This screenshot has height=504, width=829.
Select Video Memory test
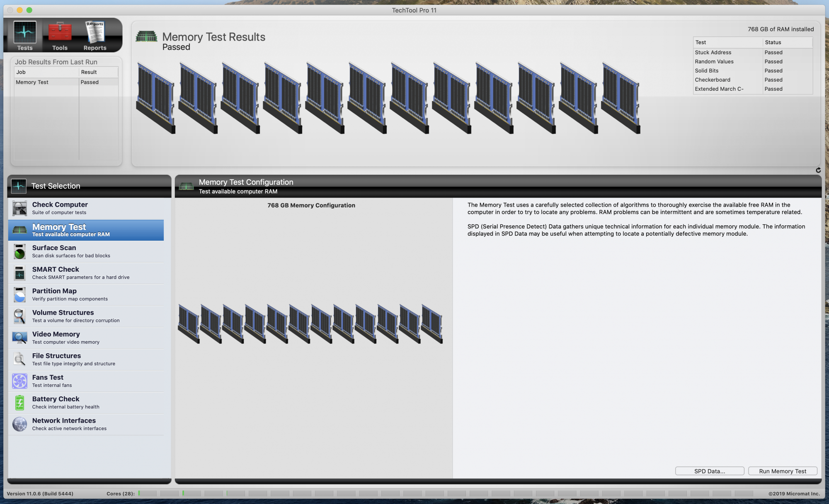coord(86,338)
